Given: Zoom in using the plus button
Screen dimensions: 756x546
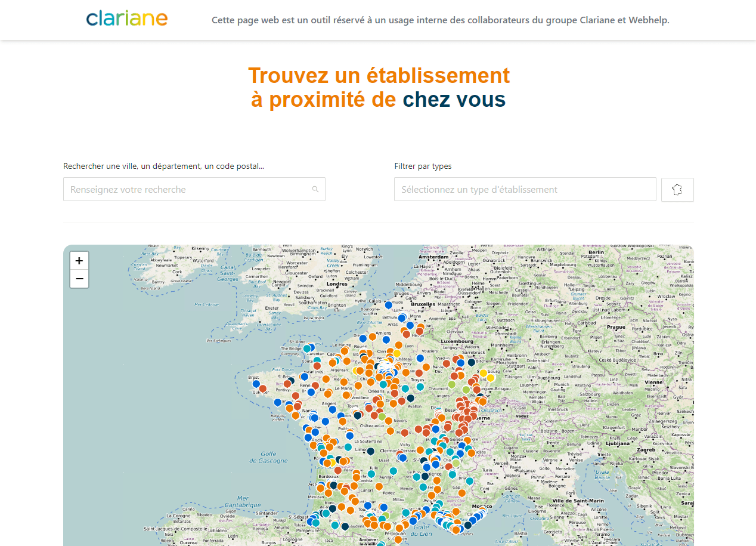Looking at the screenshot, I should point(79,260).
